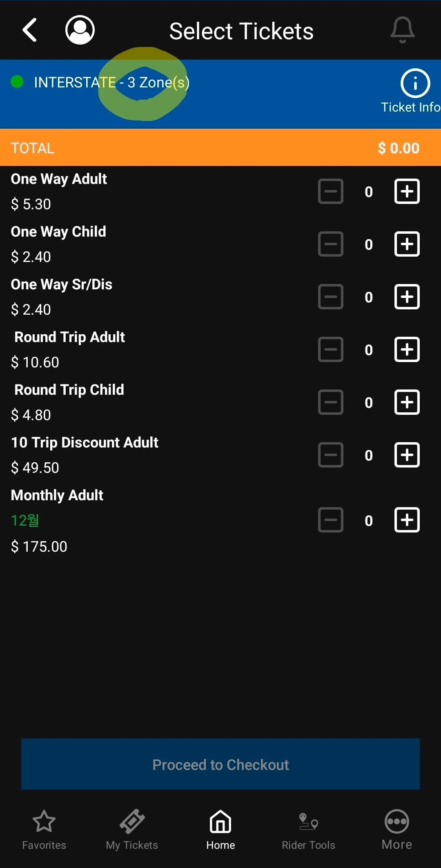This screenshot has width=441, height=868.
Task: Increase One Way Adult ticket quantity
Action: [x=407, y=191]
